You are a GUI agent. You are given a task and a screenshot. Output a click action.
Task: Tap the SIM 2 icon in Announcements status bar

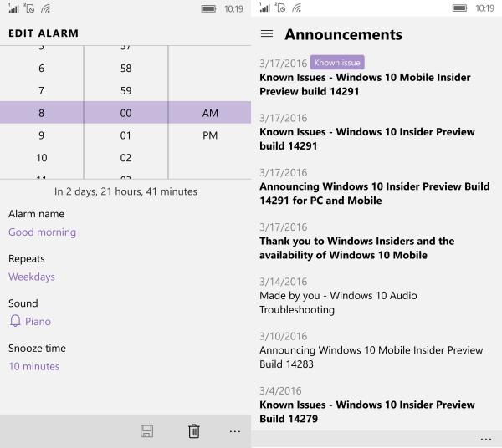(279, 8)
